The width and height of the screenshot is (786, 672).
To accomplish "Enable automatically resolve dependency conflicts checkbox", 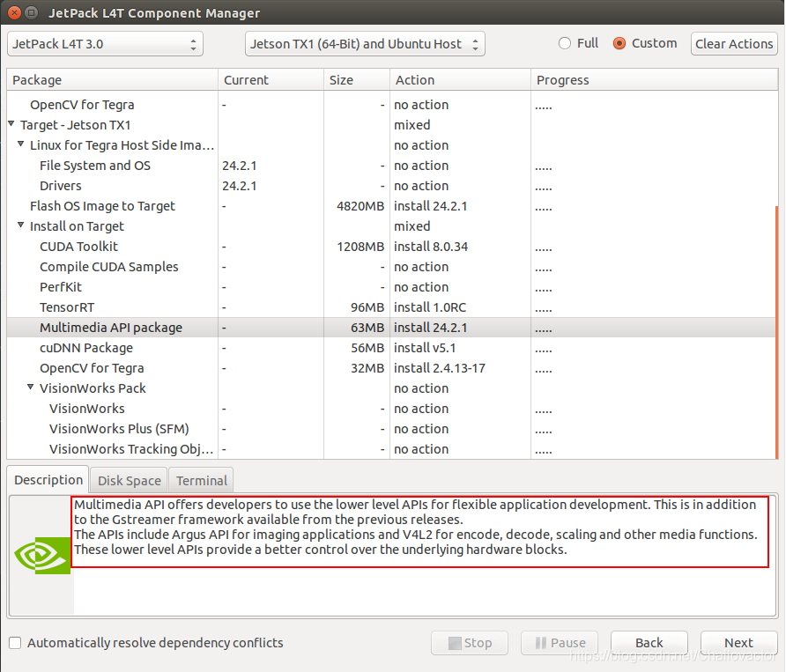I will [15, 643].
